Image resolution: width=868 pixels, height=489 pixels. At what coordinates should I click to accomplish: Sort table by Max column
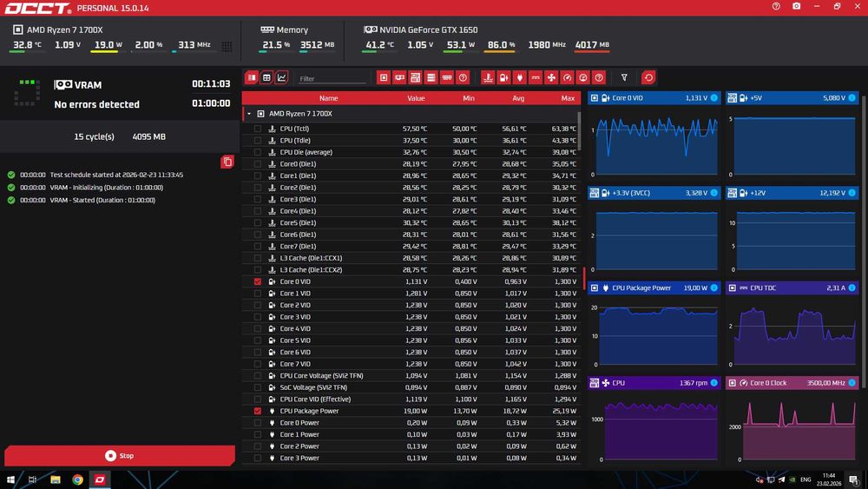click(x=568, y=98)
